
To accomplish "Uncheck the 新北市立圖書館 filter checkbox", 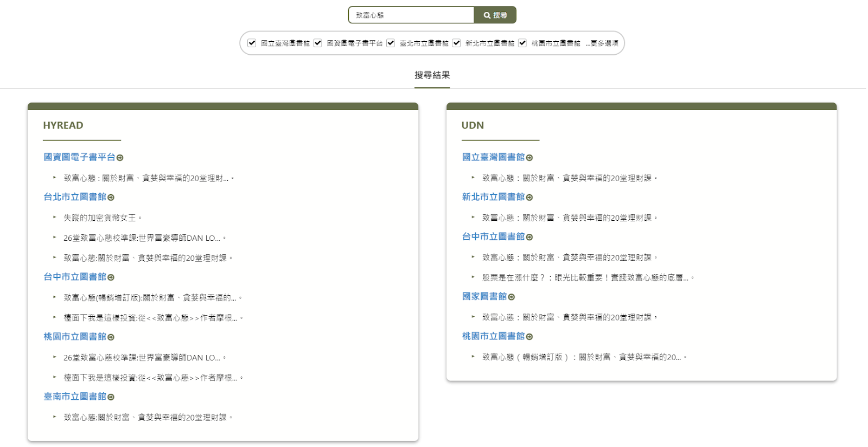I will (457, 43).
